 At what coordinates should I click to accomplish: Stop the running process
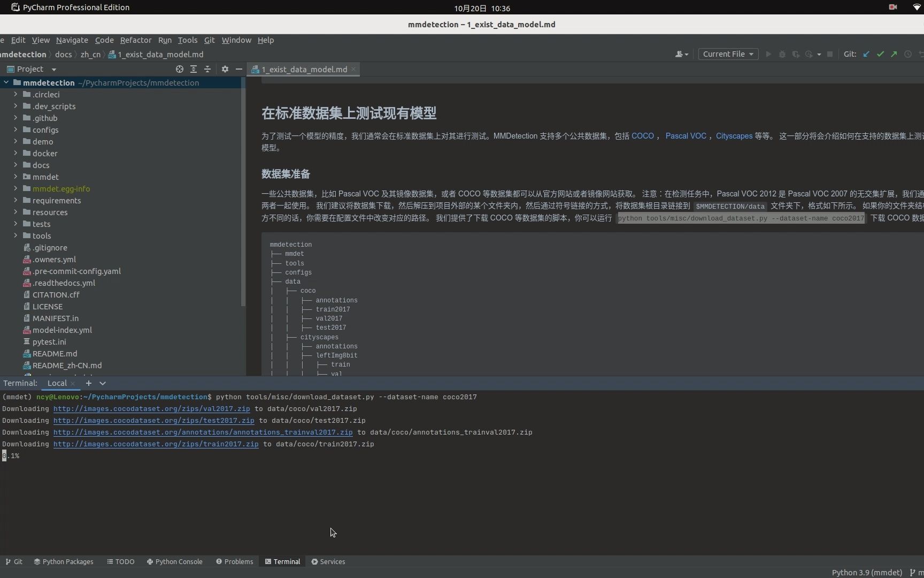[x=830, y=54]
